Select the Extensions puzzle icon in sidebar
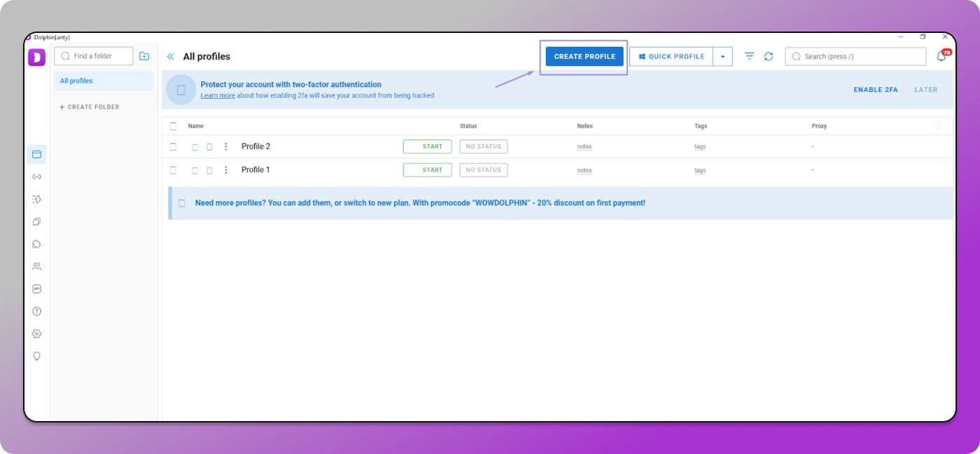The height and width of the screenshot is (454, 980). [36, 244]
